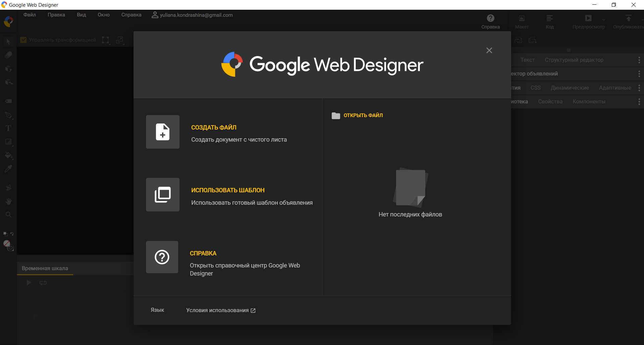Select the 3D object rotate tool
Viewport: 644px width, 345px height.
[8, 69]
